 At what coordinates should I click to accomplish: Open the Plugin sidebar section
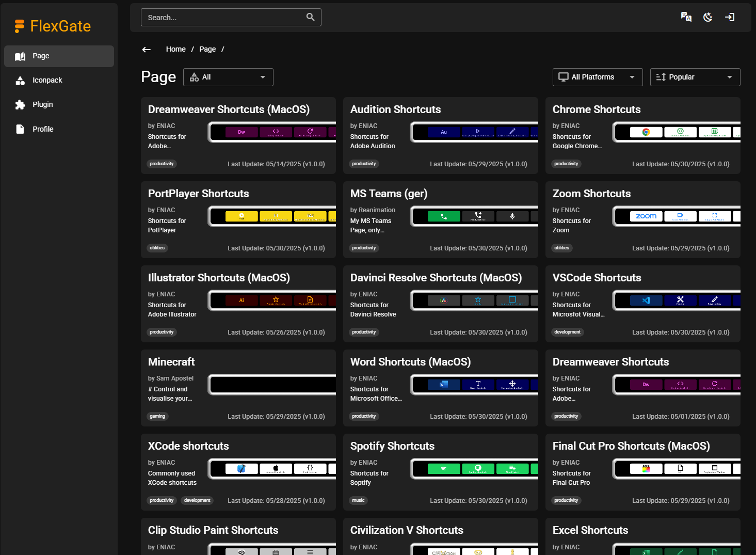[x=42, y=104]
